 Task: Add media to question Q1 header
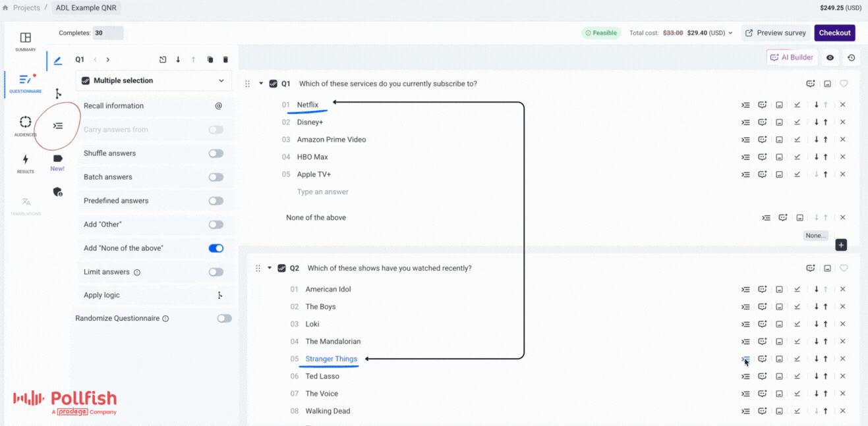coord(827,84)
